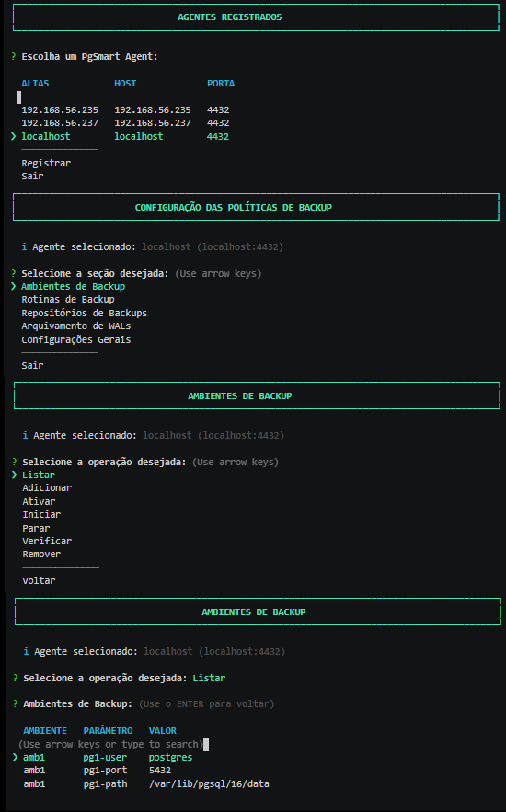
Task: Click the value 5432
Action: (x=160, y=770)
